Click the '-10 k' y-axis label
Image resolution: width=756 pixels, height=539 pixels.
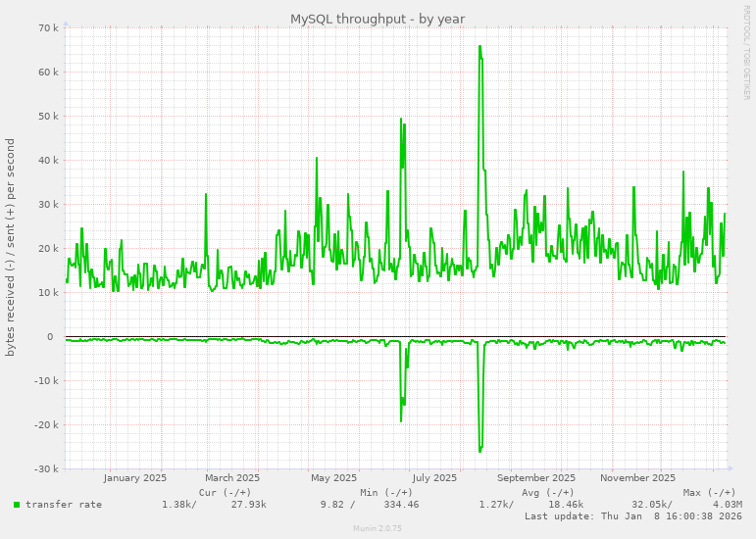tap(47, 380)
